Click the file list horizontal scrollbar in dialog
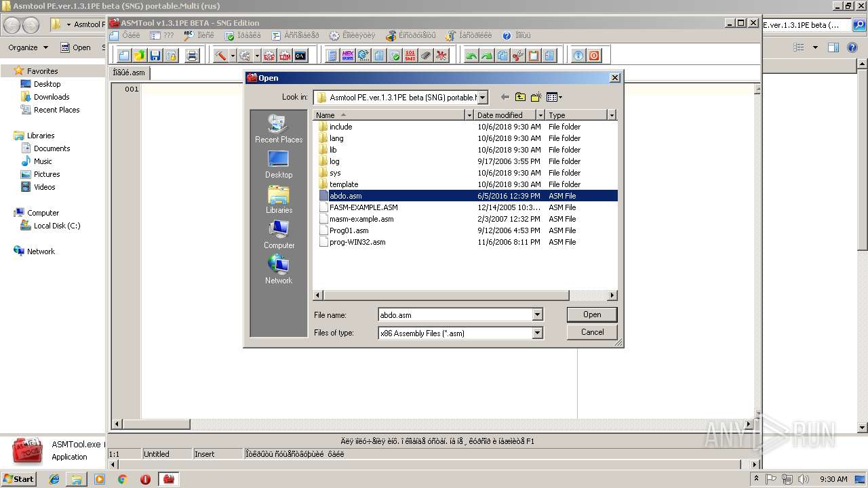This screenshot has height=488, width=868. pyautogui.click(x=465, y=296)
